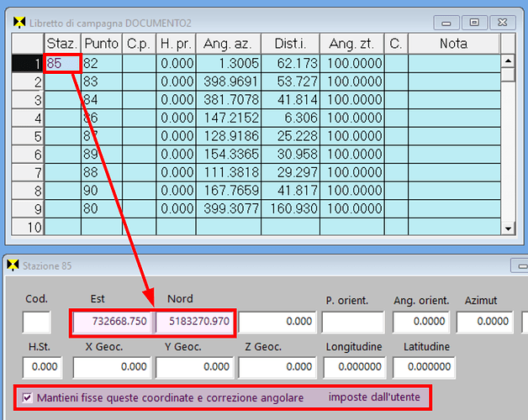Click the Punto cell 82
The height and width of the screenshot is (420, 528).
coord(102,63)
